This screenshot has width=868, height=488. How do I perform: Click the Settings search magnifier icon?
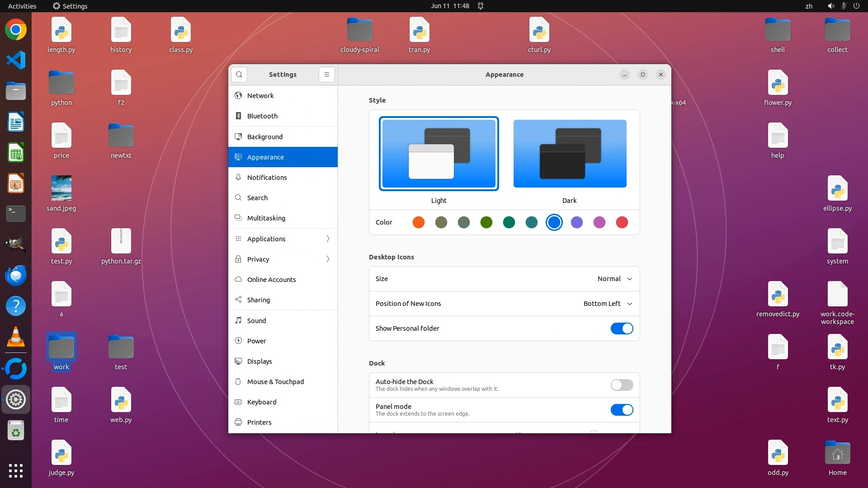tap(239, 75)
